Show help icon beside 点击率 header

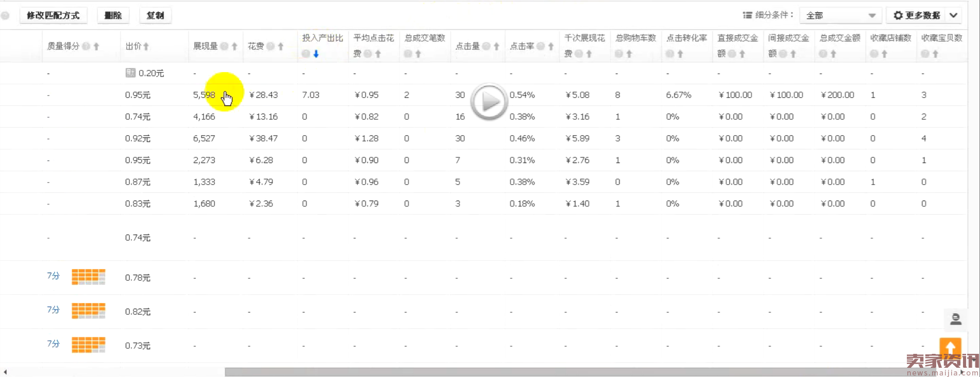pyautogui.click(x=541, y=46)
